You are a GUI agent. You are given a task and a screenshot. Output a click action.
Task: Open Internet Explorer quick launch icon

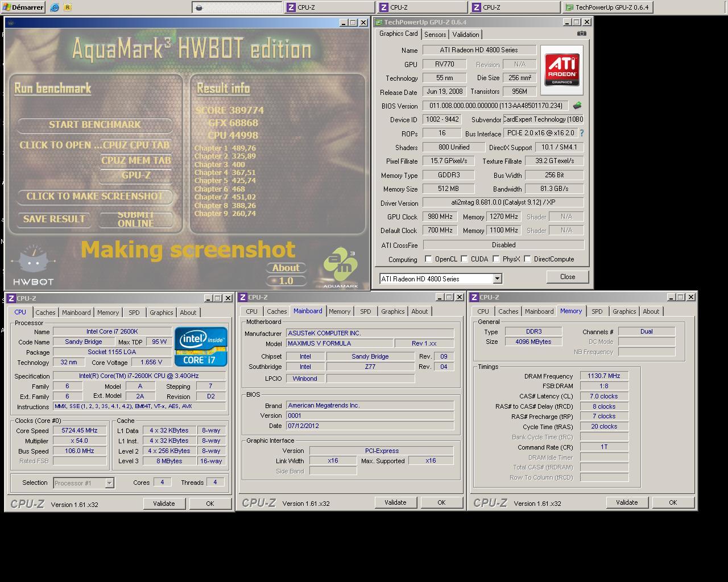(x=55, y=7)
